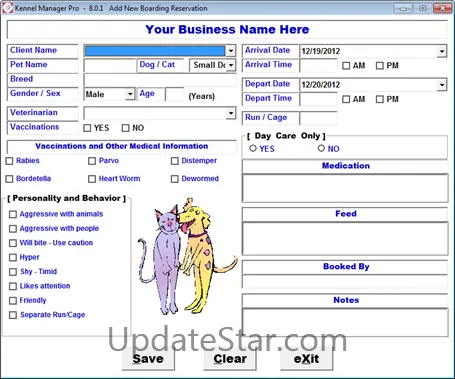Click the cat and dog illustration
The height and width of the screenshot is (379, 455).
click(x=188, y=257)
